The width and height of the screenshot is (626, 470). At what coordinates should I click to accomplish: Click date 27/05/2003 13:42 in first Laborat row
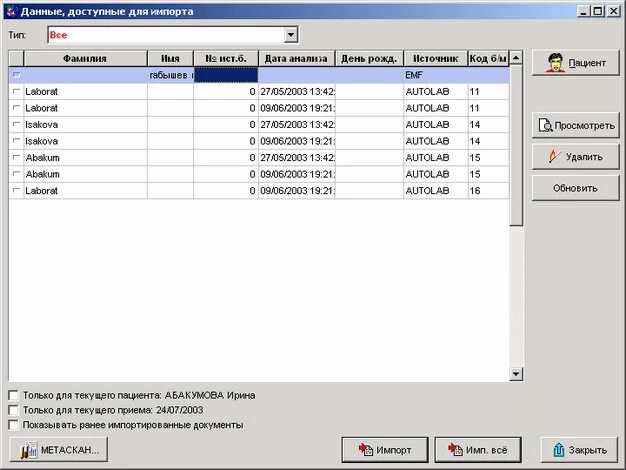(297, 91)
